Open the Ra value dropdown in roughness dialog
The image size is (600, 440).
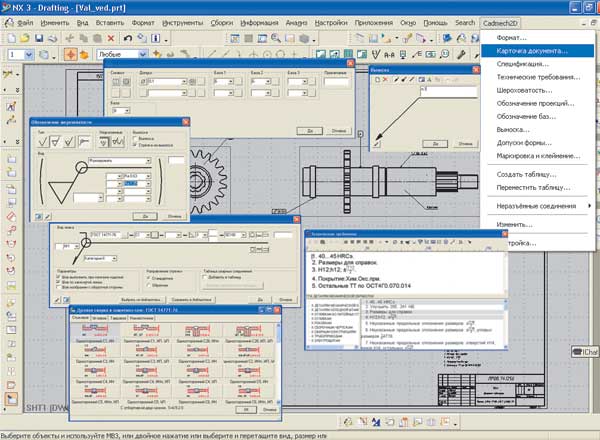tap(148, 176)
